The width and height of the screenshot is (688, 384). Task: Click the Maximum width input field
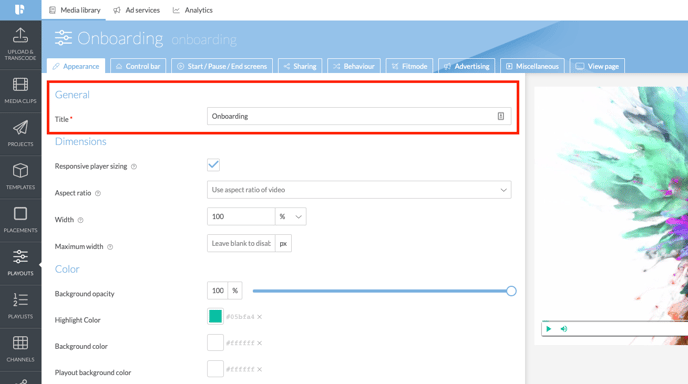241,244
